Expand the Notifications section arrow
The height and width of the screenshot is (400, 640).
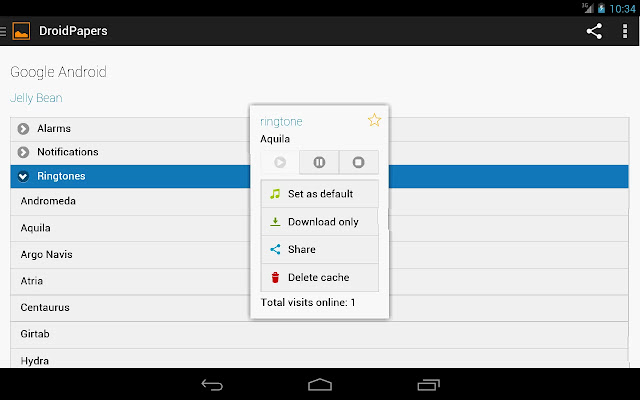23,152
